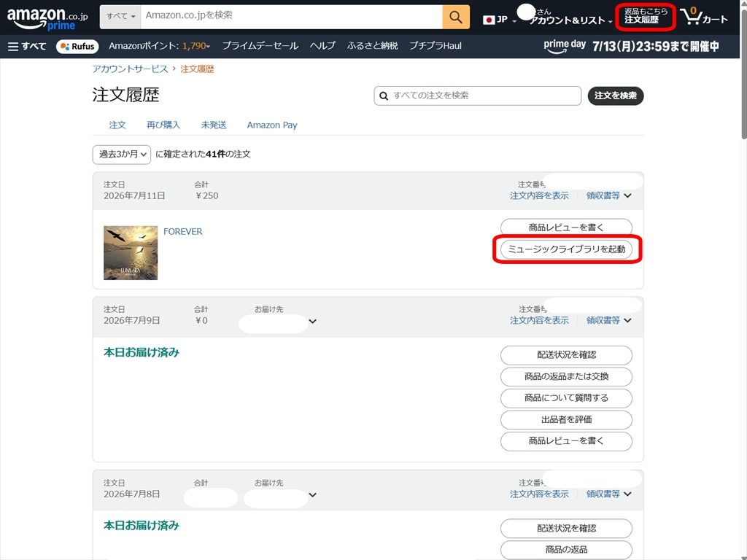Click the 7/13(月)23:59まで開催中 banner text
Image resolution: width=747 pixels, height=560 pixels.
(x=656, y=47)
